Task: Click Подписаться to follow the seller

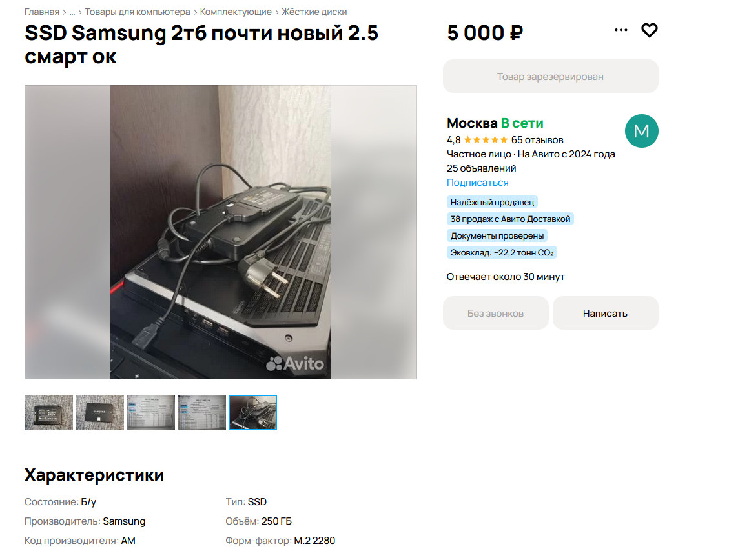Action: [x=478, y=183]
